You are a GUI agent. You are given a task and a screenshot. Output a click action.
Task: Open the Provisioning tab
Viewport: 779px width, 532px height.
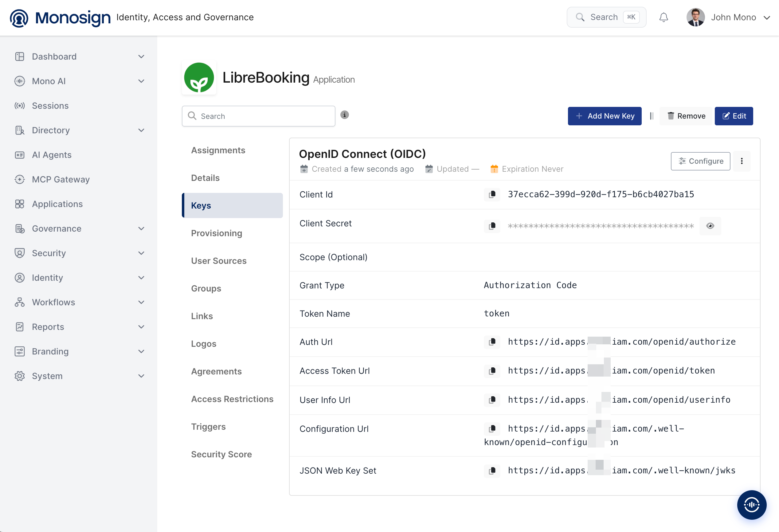[x=232, y=233]
